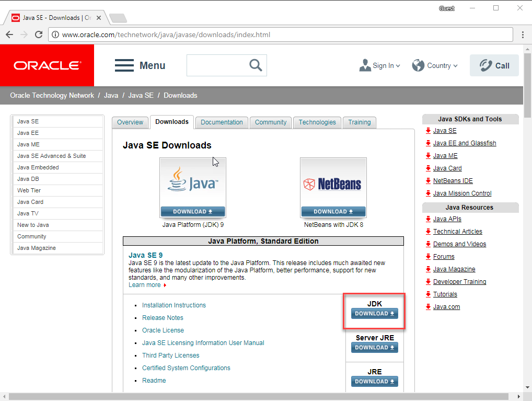Open Chrome three-dot menu
The width and height of the screenshot is (532, 401).
click(x=523, y=35)
